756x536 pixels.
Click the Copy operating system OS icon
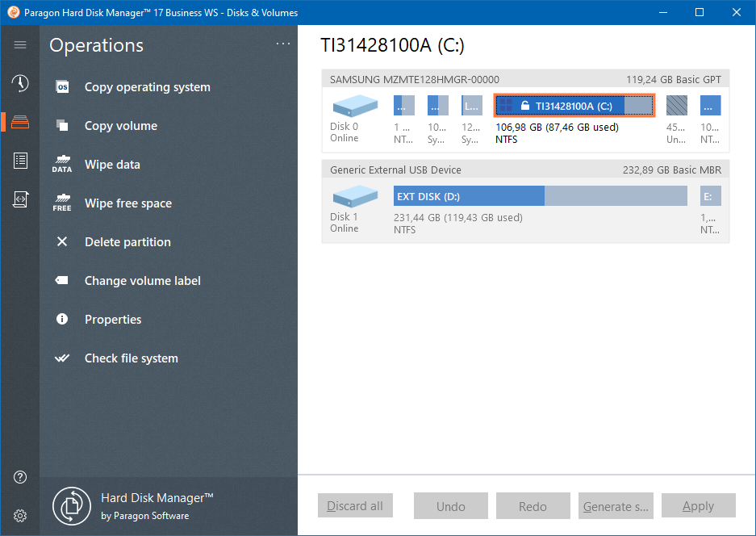(62, 87)
